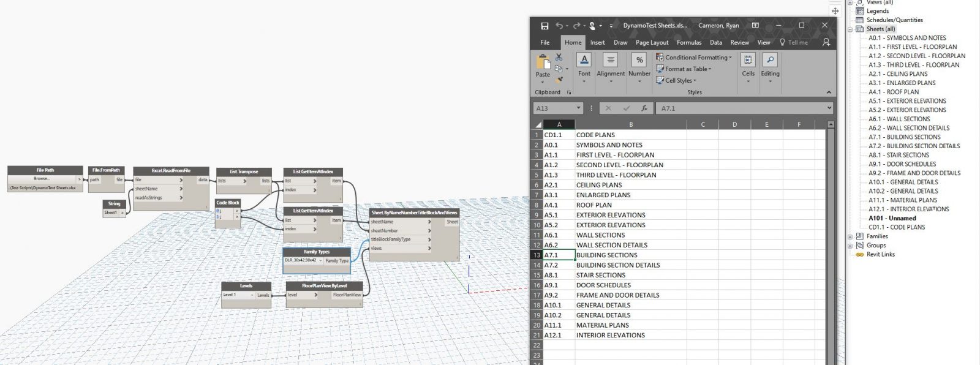Select cell A21 with A12.1

coord(559,335)
